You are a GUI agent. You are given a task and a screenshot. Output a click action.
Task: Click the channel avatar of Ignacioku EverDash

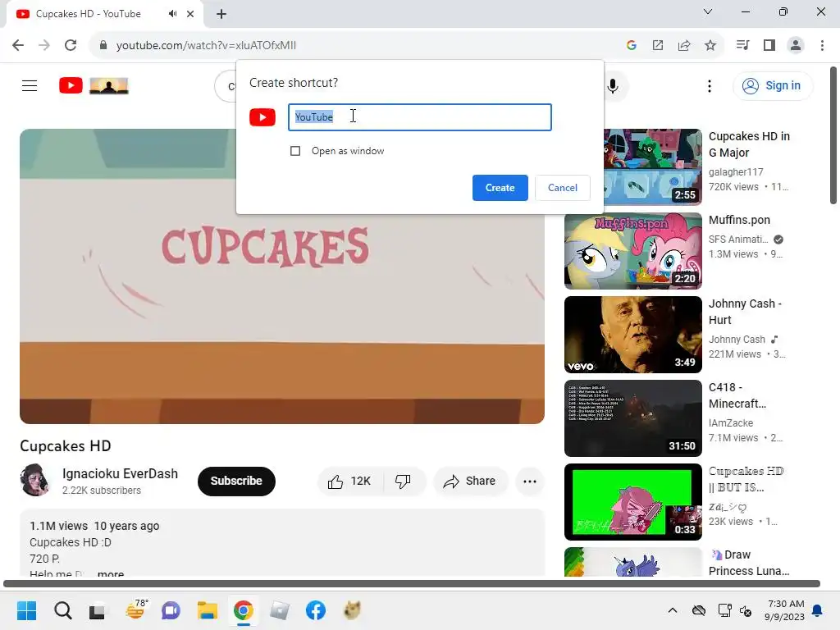pyautogui.click(x=35, y=480)
